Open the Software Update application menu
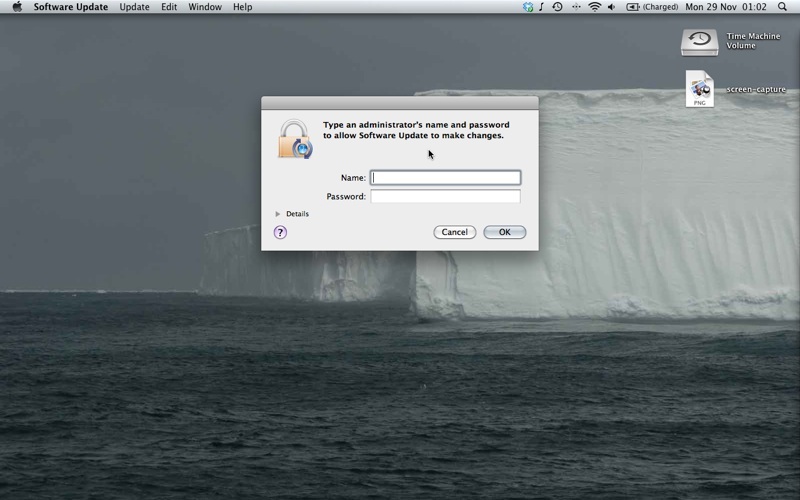Viewport: 800px width, 500px height. tap(71, 7)
